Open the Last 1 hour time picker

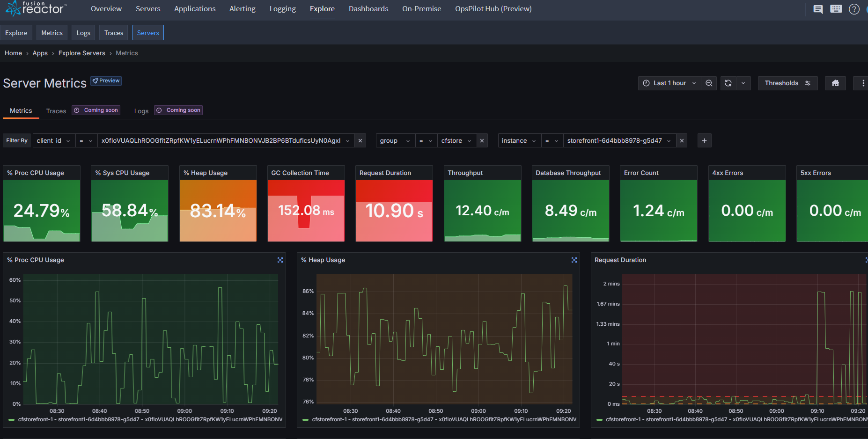[x=669, y=83]
